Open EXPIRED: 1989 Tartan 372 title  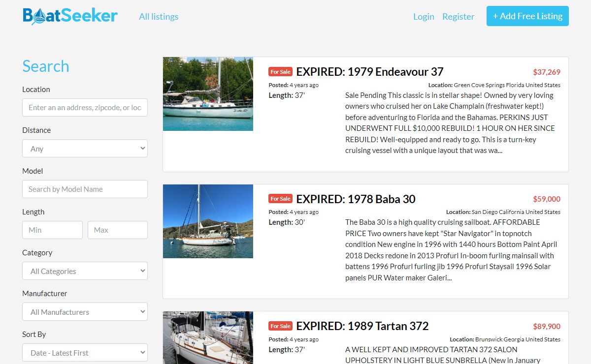[x=362, y=326]
